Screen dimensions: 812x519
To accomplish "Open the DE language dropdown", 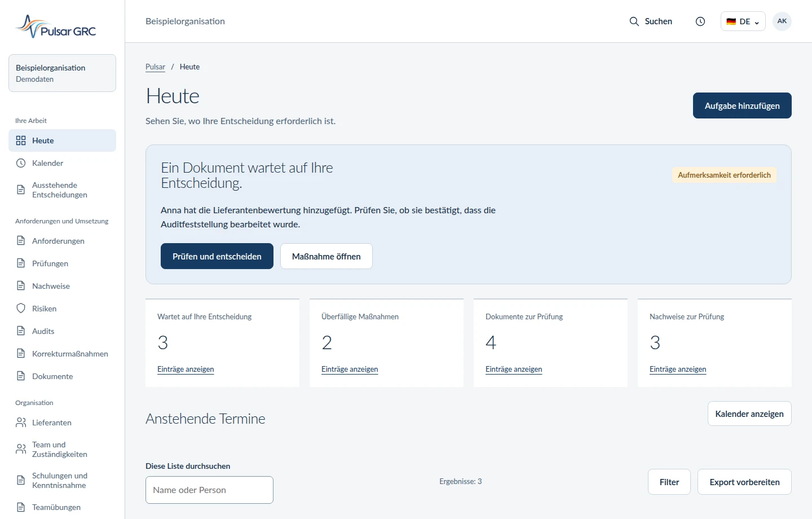I will click(x=743, y=21).
